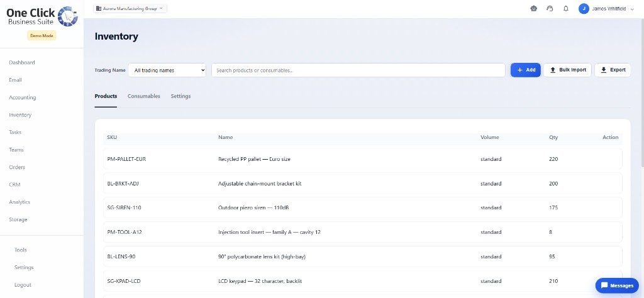Open Tasks in the sidebar
This screenshot has width=644, height=298.
(15, 132)
